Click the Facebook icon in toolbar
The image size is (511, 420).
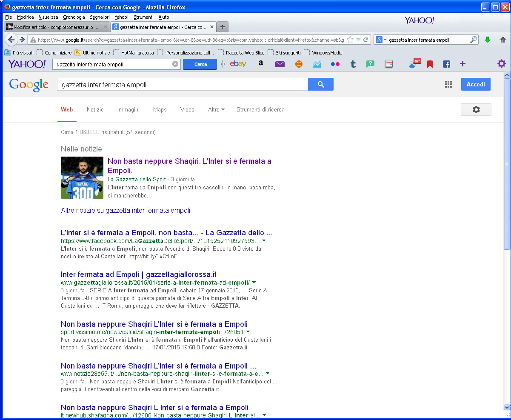coord(446,64)
